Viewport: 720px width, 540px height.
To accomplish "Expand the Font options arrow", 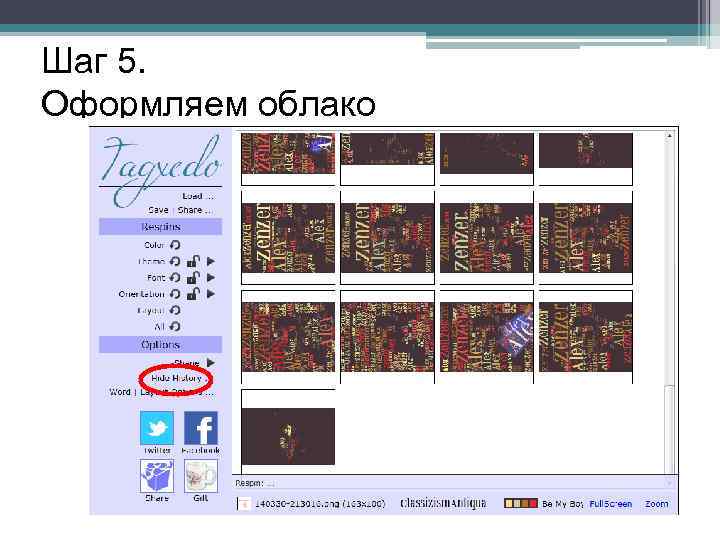I will 211,277.
